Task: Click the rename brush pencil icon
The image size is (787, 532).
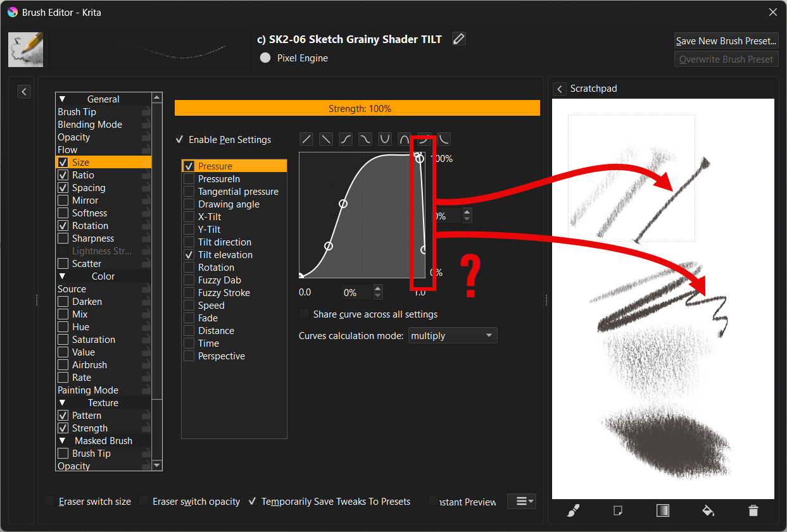Action: (459, 39)
